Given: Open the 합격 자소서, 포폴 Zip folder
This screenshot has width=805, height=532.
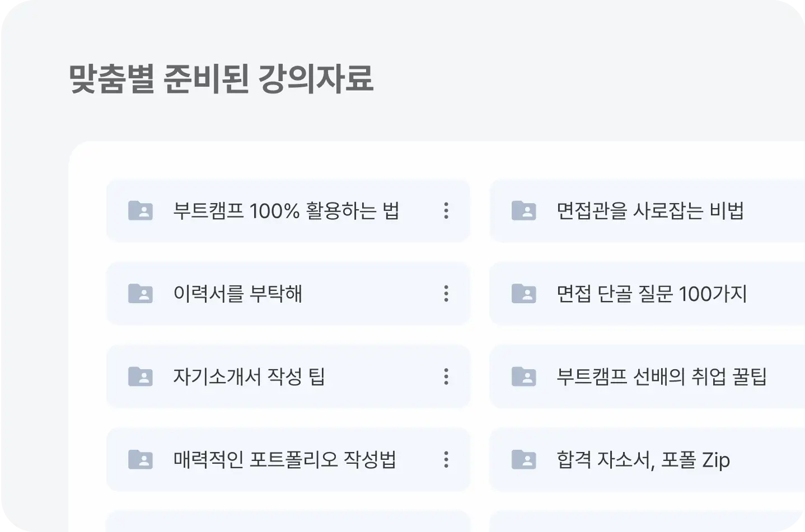Looking at the screenshot, I should point(643,460).
